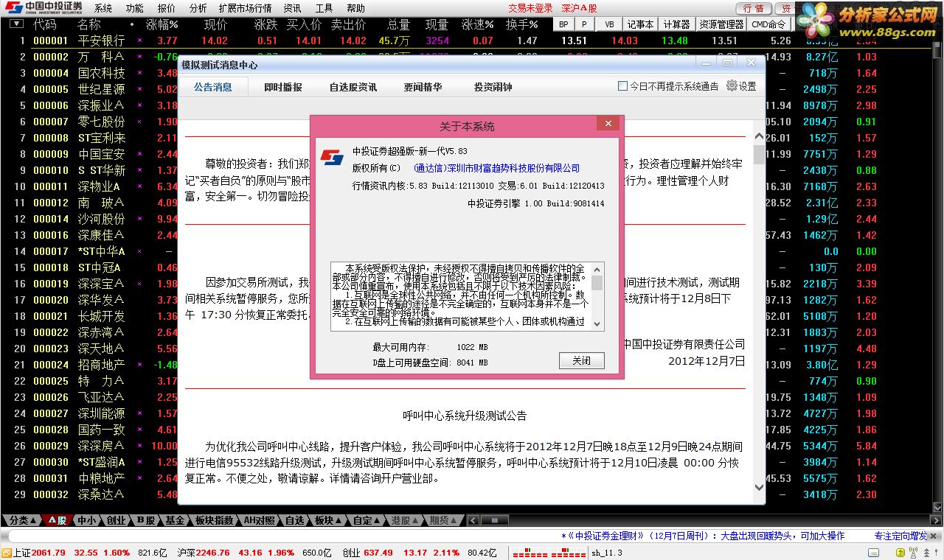This screenshot has width=944, height=560.
Task: Expand the 期货 bottom tab menu
Action: (443, 520)
